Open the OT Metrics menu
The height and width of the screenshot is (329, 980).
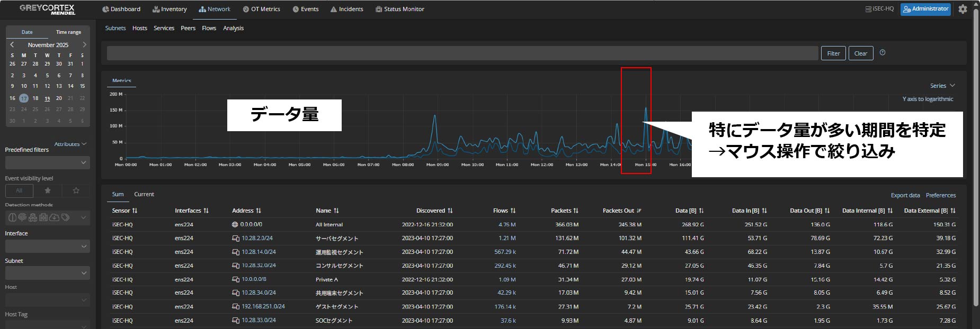(261, 9)
